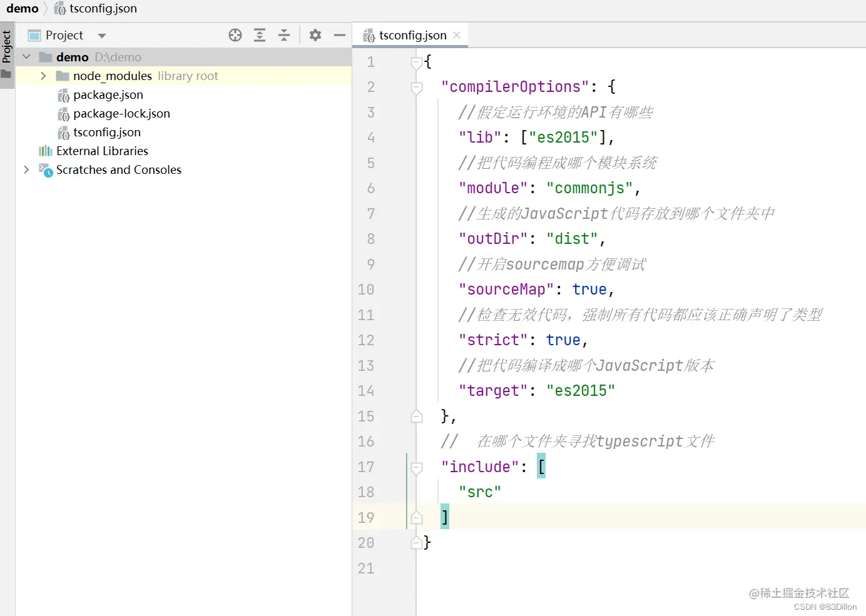Fold compilerOptions block at line 2
The height and width of the screenshot is (616, 866).
[416, 87]
